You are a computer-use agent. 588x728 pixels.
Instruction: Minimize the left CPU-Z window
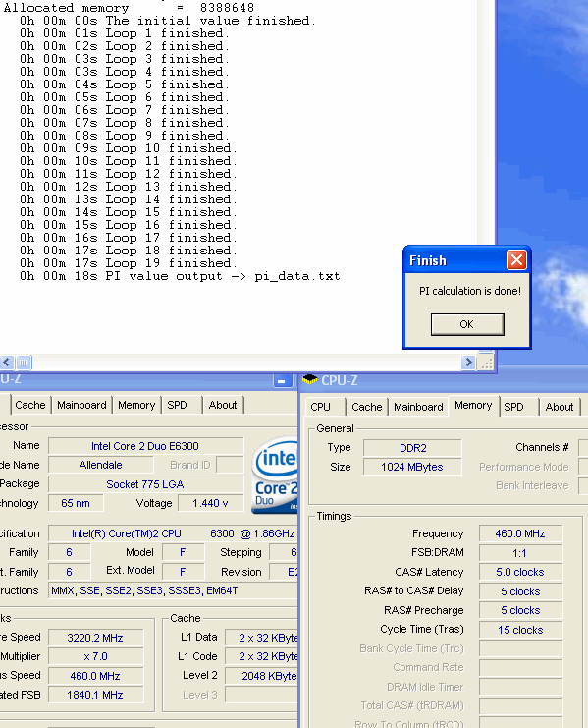(282, 381)
